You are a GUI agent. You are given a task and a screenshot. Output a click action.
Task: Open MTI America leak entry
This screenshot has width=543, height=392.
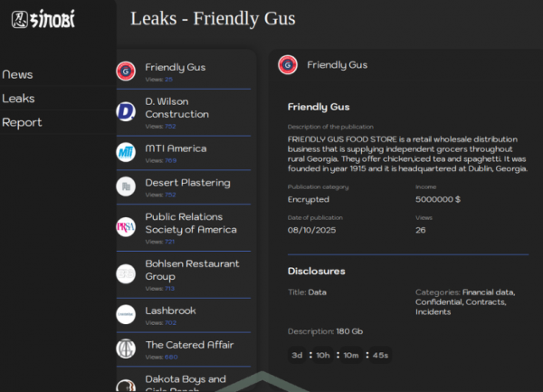pyautogui.click(x=176, y=148)
